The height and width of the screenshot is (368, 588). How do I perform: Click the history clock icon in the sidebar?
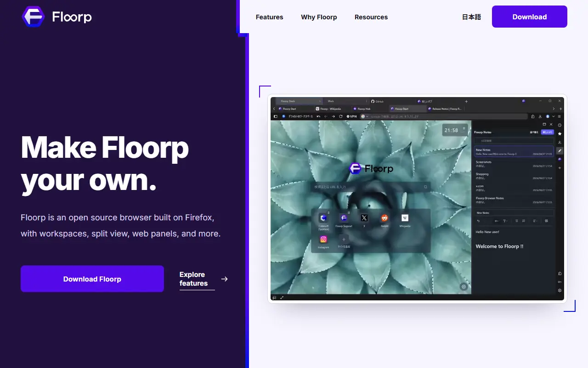[560, 125]
